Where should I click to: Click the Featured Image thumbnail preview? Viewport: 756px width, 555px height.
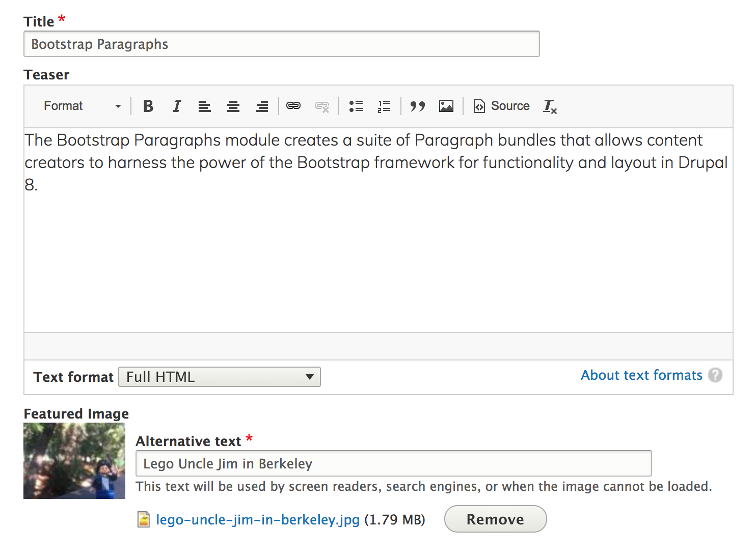74,461
